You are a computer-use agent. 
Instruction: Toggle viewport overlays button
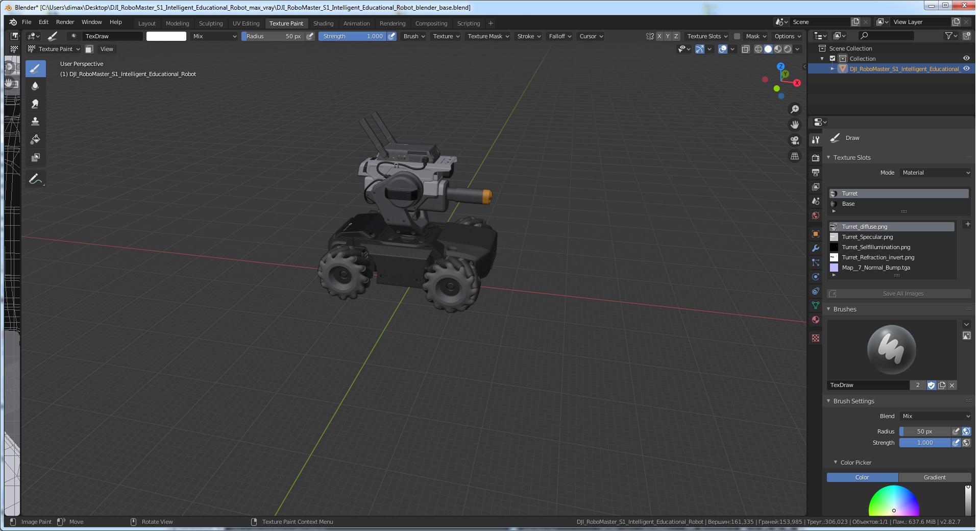tap(723, 49)
